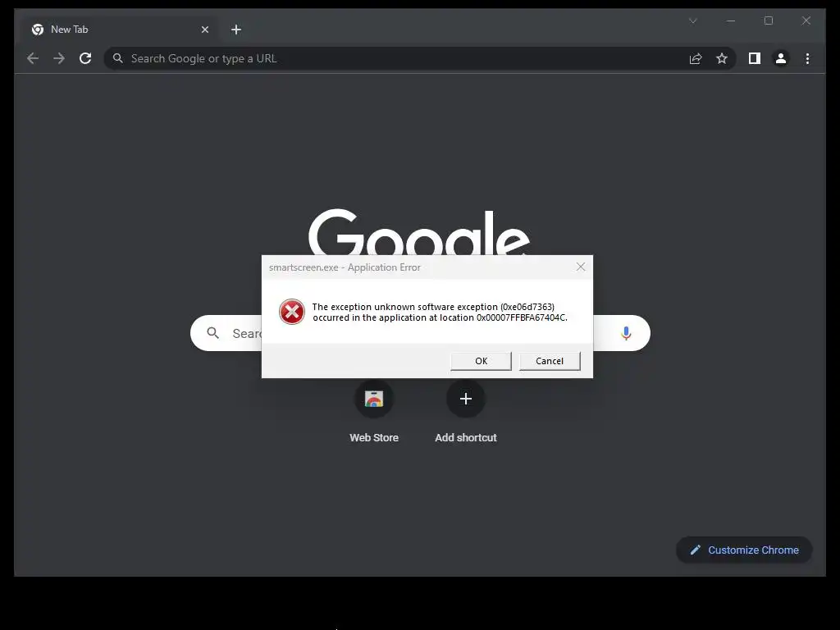This screenshot has height=630, width=840.
Task: Open the Chrome side panel
Action: click(x=755, y=58)
